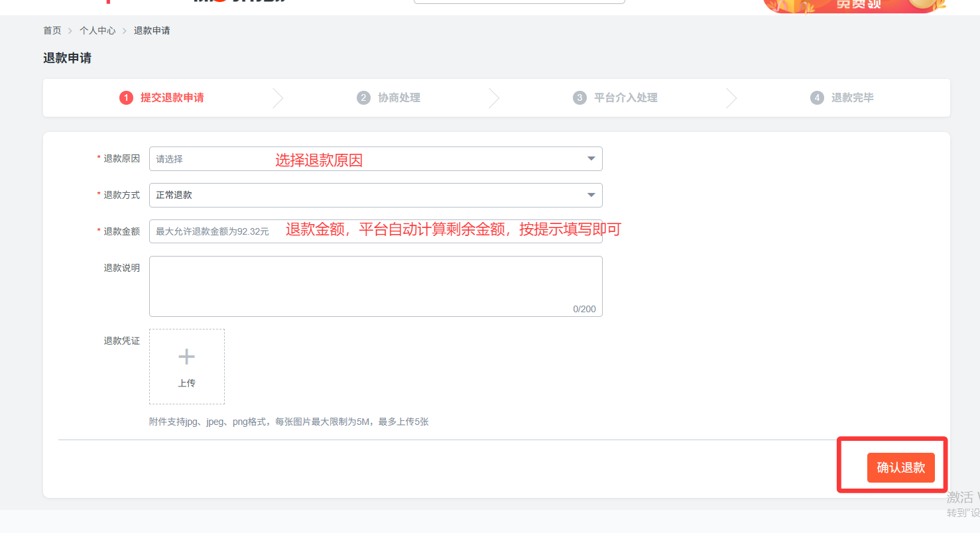Click the 退款申请 breadcrumb item

[x=152, y=30]
